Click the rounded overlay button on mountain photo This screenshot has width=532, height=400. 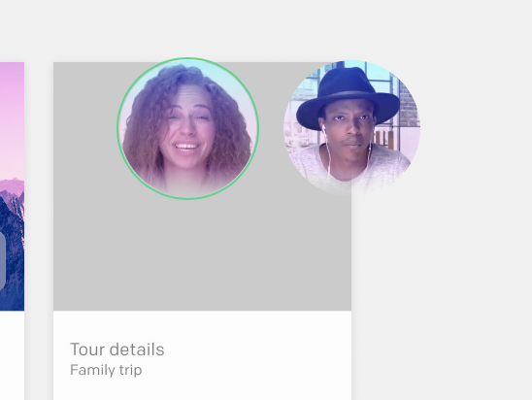(x=2, y=261)
